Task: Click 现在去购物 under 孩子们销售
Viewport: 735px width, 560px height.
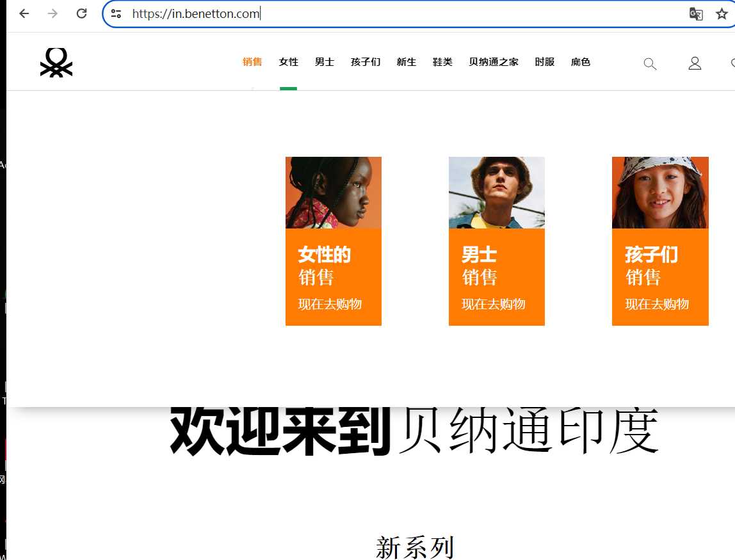Action: coord(657,304)
